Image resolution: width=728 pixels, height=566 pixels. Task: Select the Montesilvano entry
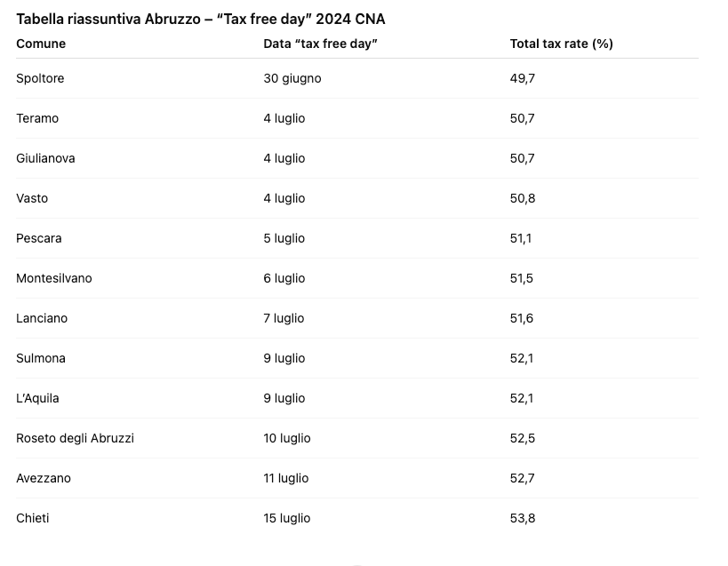(x=54, y=278)
